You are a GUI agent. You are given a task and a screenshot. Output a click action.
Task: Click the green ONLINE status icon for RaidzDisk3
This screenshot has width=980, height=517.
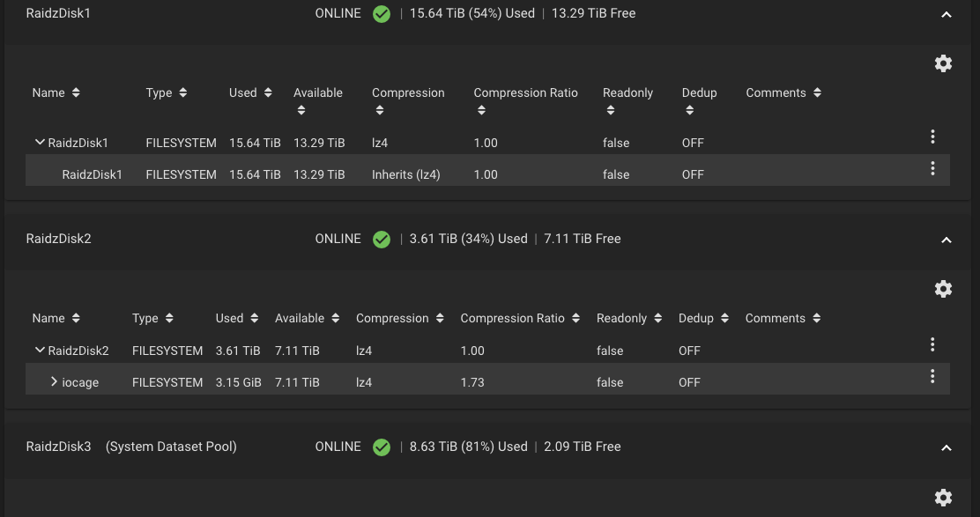pos(382,447)
